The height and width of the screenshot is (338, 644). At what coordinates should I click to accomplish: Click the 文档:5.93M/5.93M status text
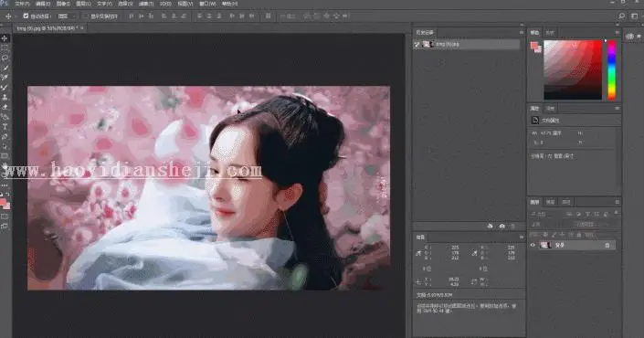pyautogui.click(x=435, y=295)
